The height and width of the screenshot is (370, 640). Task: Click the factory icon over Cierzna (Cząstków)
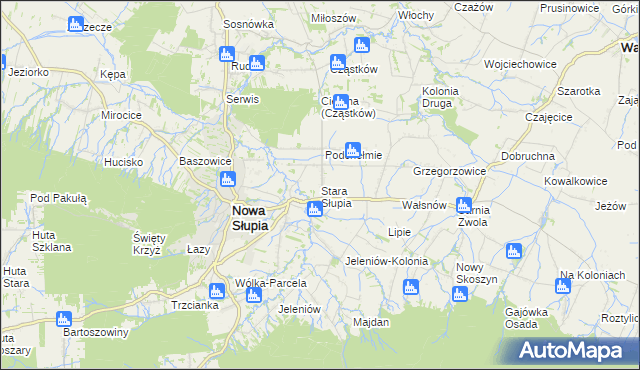click(x=340, y=102)
